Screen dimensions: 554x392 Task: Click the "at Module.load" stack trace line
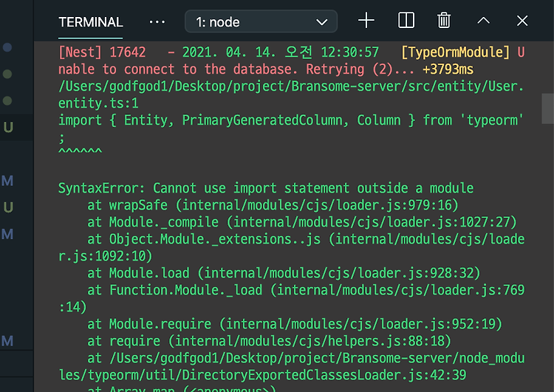pos(284,273)
